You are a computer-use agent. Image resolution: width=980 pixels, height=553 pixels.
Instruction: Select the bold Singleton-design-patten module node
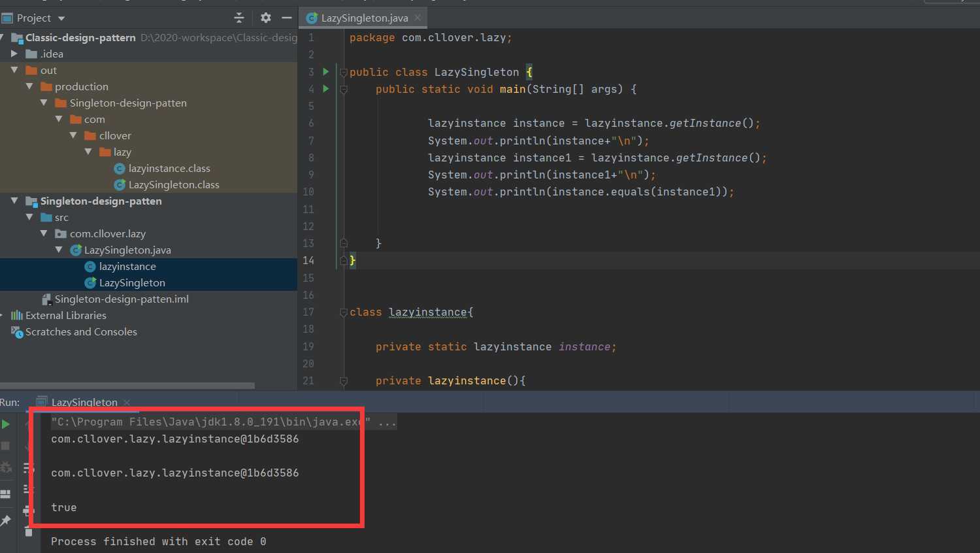101,201
